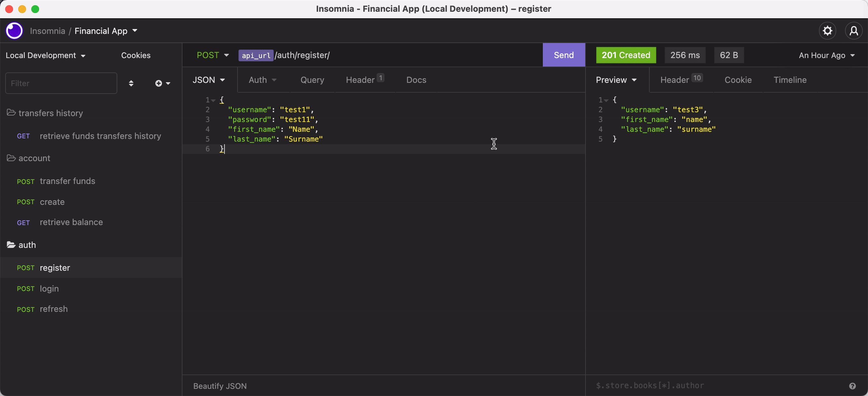Screen dimensions: 868x396
Task: Open the An Hour Ago history dropdown
Action: (826, 55)
